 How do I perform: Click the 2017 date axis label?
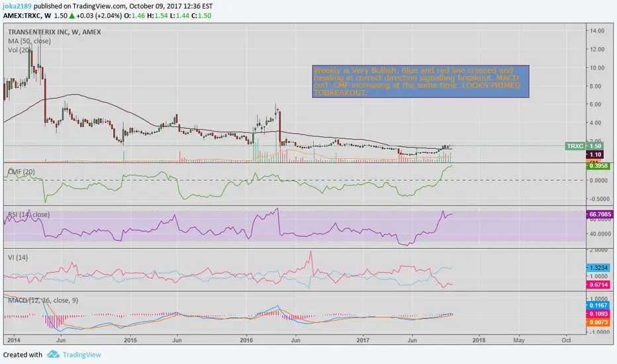coord(363,340)
